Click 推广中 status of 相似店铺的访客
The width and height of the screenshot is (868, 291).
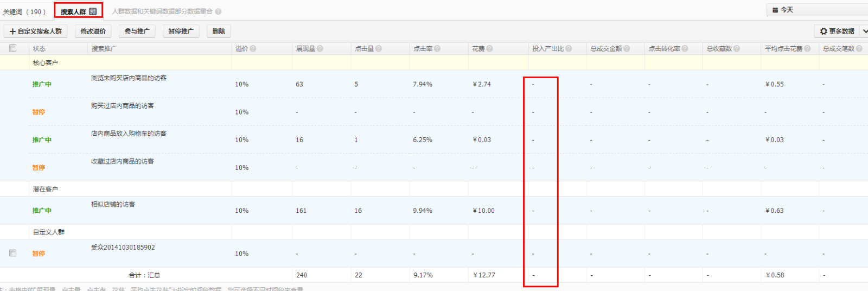click(x=42, y=210)
